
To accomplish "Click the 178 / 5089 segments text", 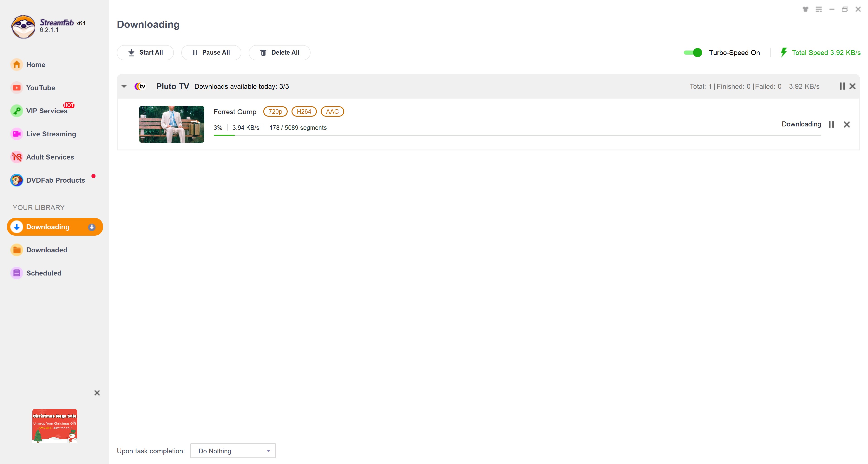I will click(298, 128).
